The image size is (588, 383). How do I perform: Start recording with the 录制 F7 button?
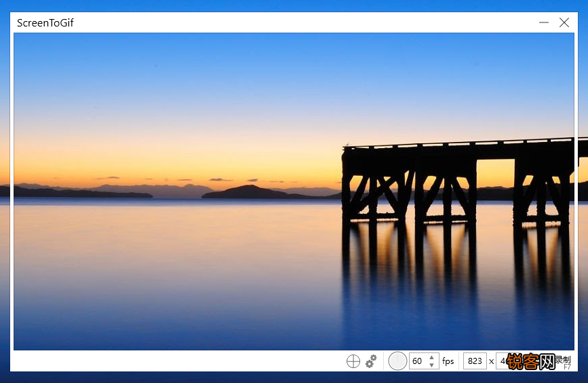563,362
